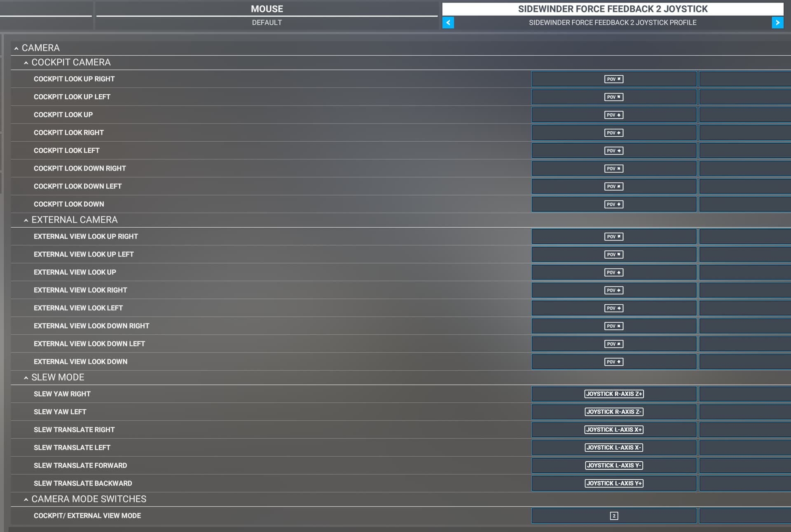The image size is (791, 532).
Task: Edit POV binding for Cockpit Look Up Left
Action: coord(614,97)
